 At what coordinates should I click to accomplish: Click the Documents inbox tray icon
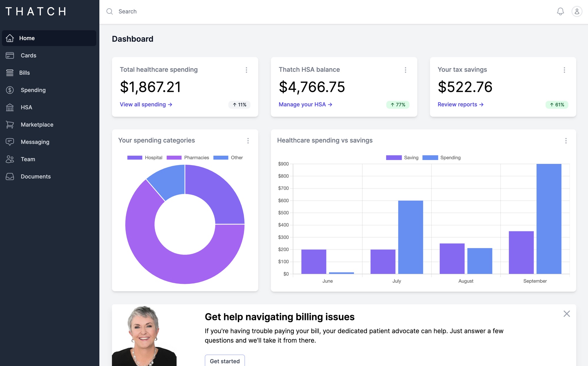pos(10,177)
